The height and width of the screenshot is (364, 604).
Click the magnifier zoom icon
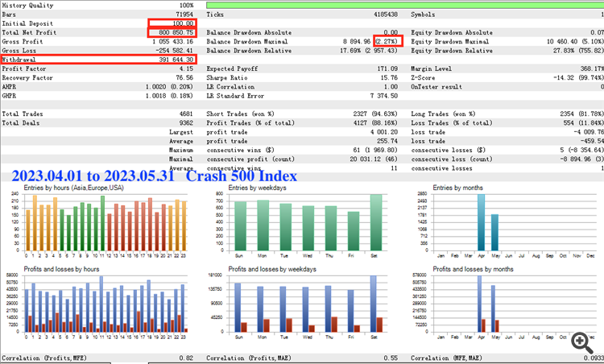coord(582,343)
